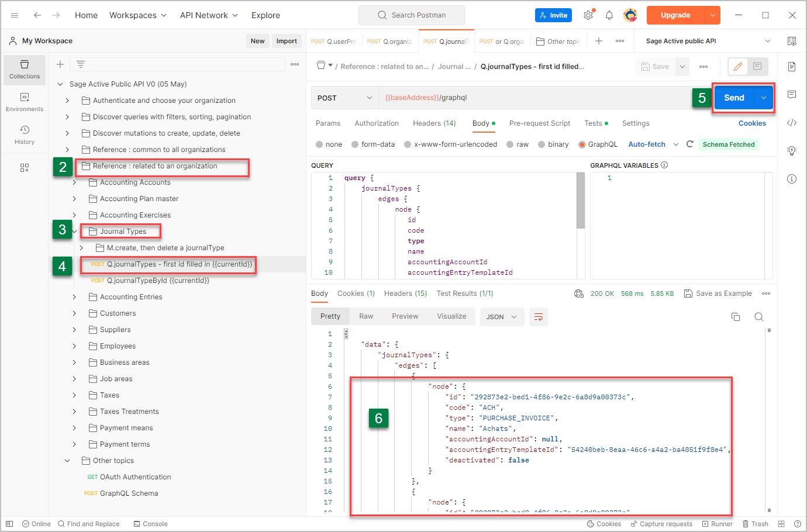
Task: Click the request URL field
Action: tap(534, 98)
